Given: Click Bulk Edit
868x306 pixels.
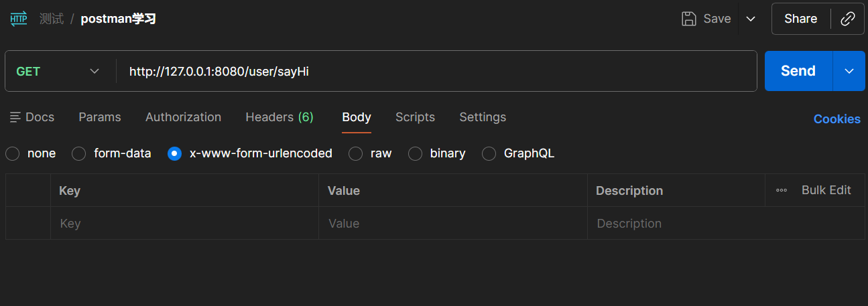Looking at the screenshot, I should [x=826, y=190].
